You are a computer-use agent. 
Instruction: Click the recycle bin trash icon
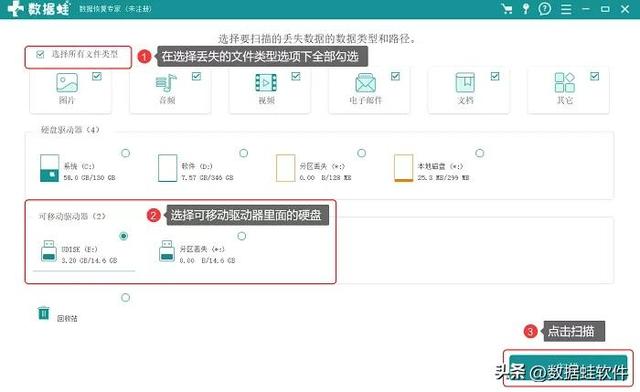(44, 313)
